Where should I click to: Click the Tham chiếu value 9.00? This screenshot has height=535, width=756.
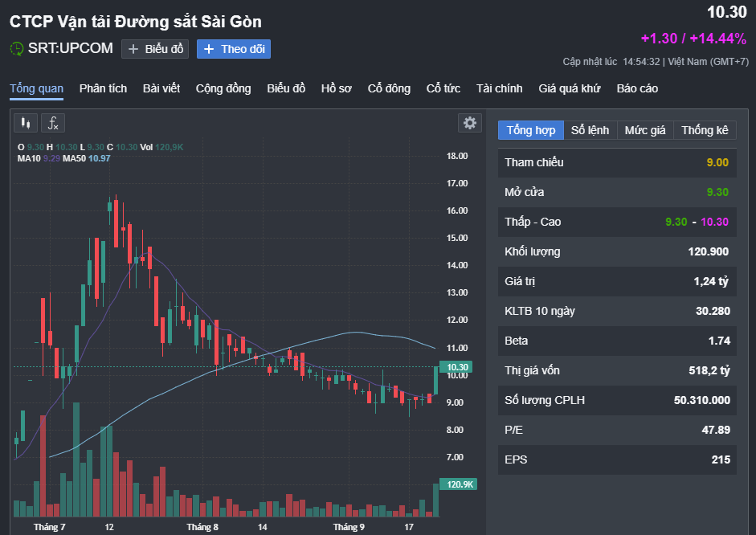click(x=717, y=162)
